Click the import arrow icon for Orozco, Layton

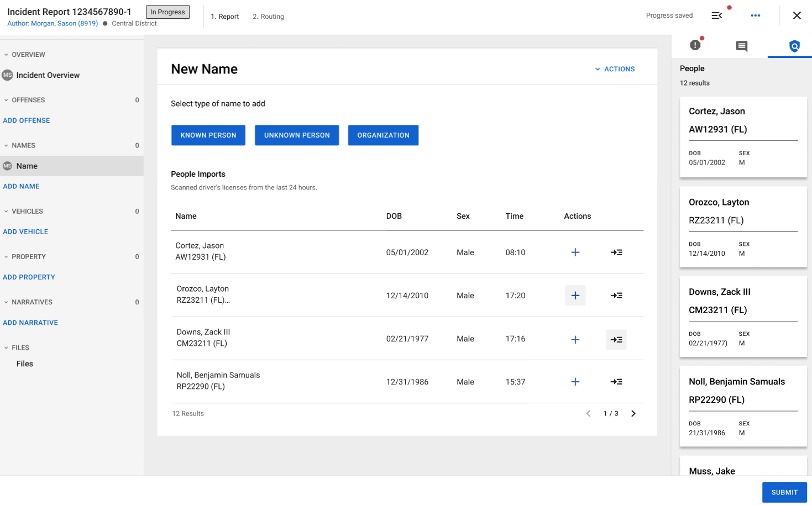(x=616, y=296)
